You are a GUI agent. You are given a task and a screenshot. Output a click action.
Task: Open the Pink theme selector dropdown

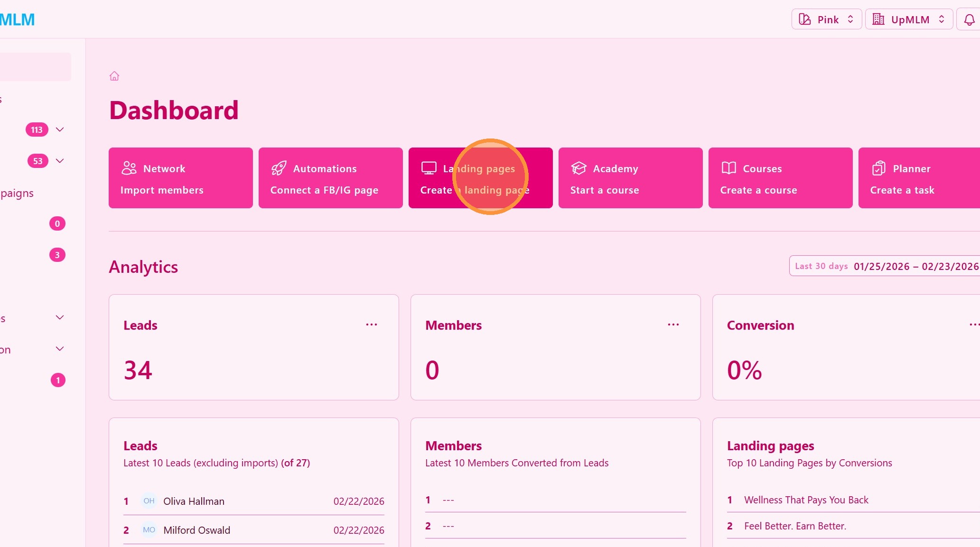[x=826, y=19]
